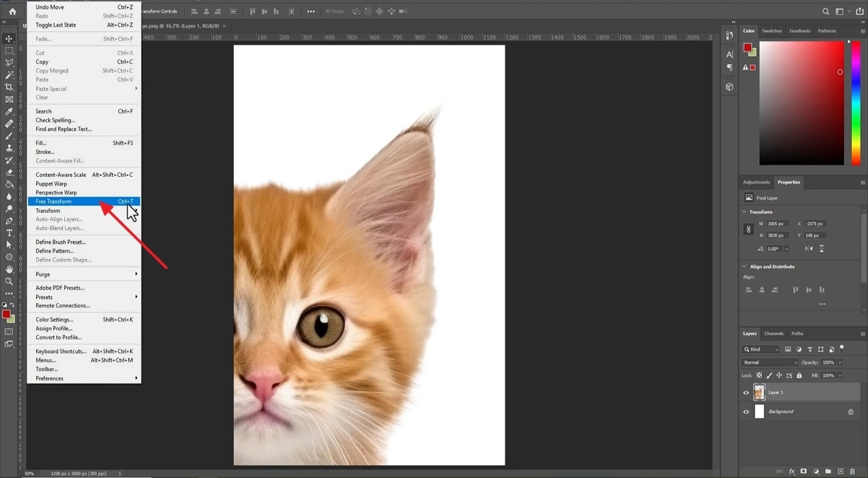Viewport: 868px width, 478px height.
Task: Collapse the Align and Distribute section
Action: coord(745,266)
